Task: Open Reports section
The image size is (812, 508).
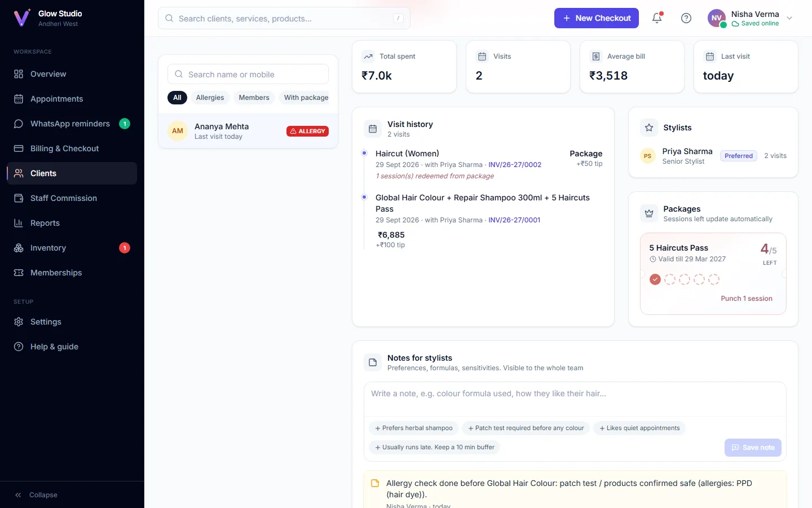Action: [x=72, y=223]
